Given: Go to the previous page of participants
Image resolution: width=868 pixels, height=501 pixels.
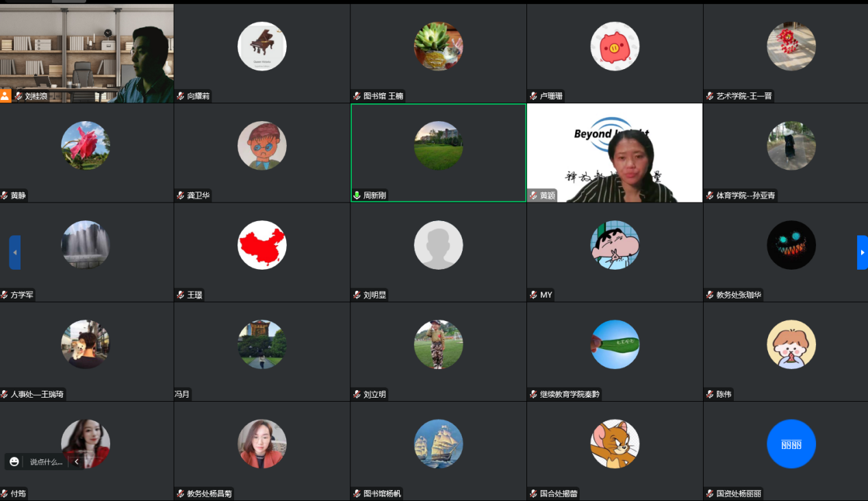Looking at the screenshot, I should pyautogui.click(x=14, y=253).
